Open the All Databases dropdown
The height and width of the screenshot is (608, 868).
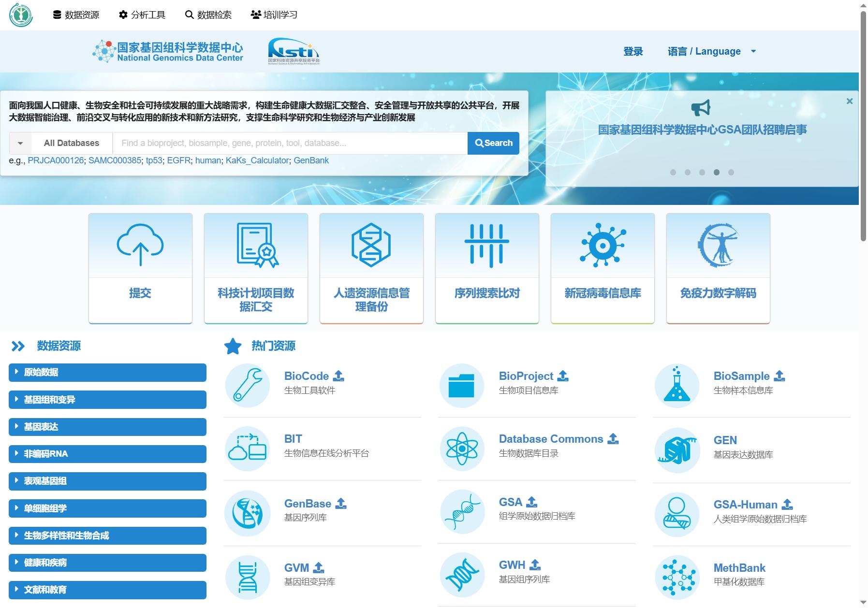pyautogui.click(x=61, y=143)
